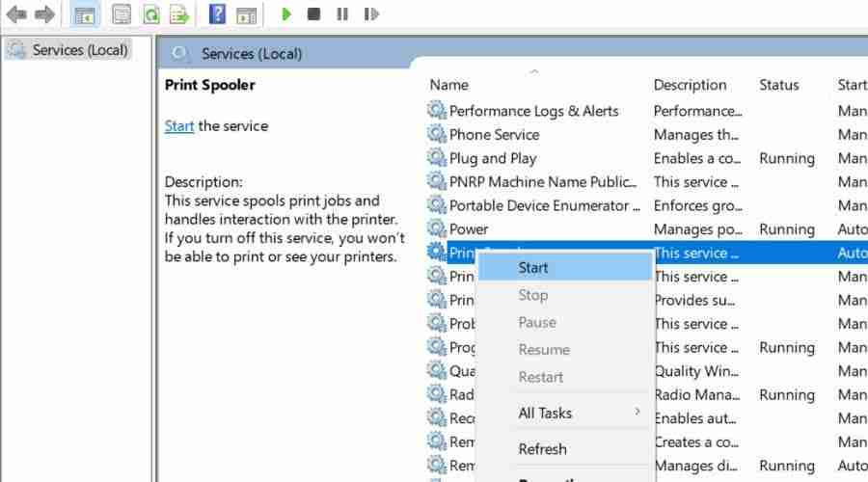Choose Start in the context menu
Image resolution: width=868 pixels, height=482 pixels.
click(564, 268)
